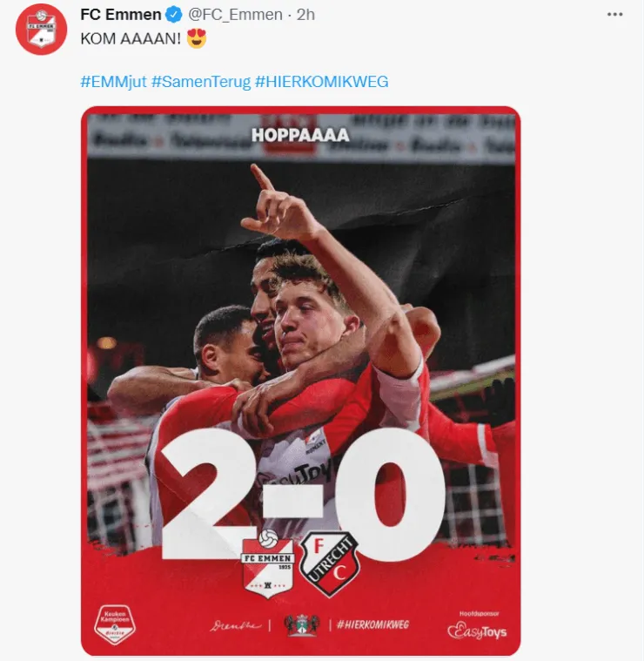This screenshot has height=661, width=644.
Task: Follow the #SamenTerug hashtag
Action: pyautogui.click(x=201, y=81)
